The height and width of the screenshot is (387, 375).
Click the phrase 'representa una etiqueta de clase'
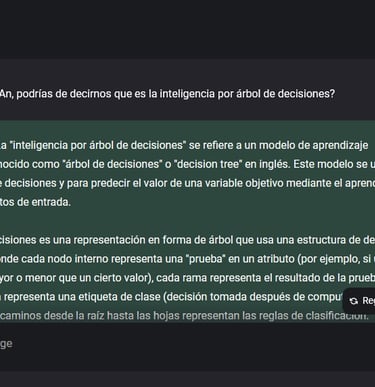[82, 297]
